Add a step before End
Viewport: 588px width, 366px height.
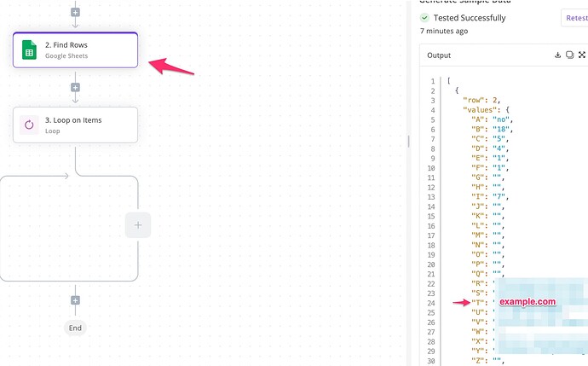coord(75,300)
